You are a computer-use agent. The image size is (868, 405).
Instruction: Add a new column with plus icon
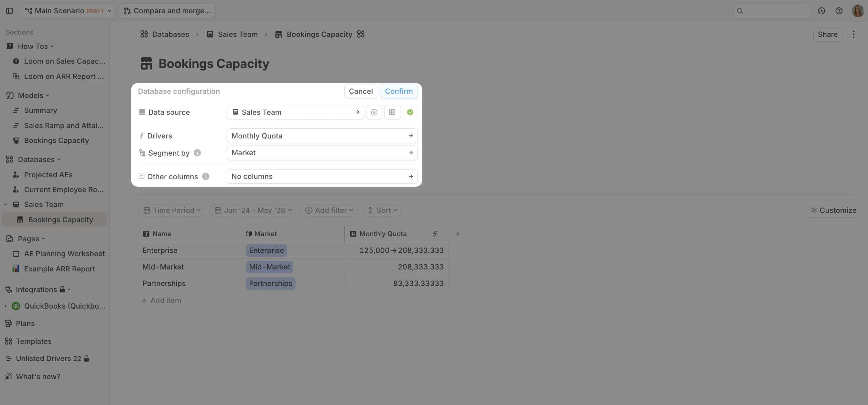tap(458, 234)
